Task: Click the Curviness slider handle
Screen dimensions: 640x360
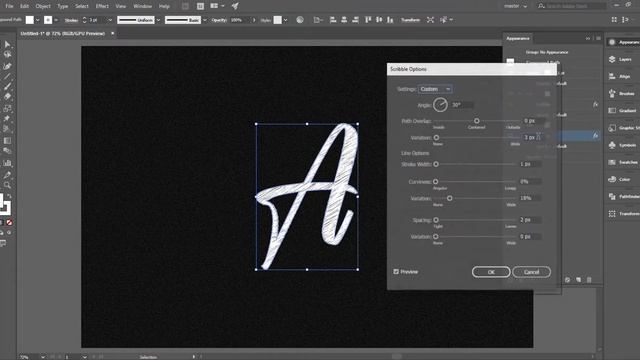Action: [x=436, y=182]
